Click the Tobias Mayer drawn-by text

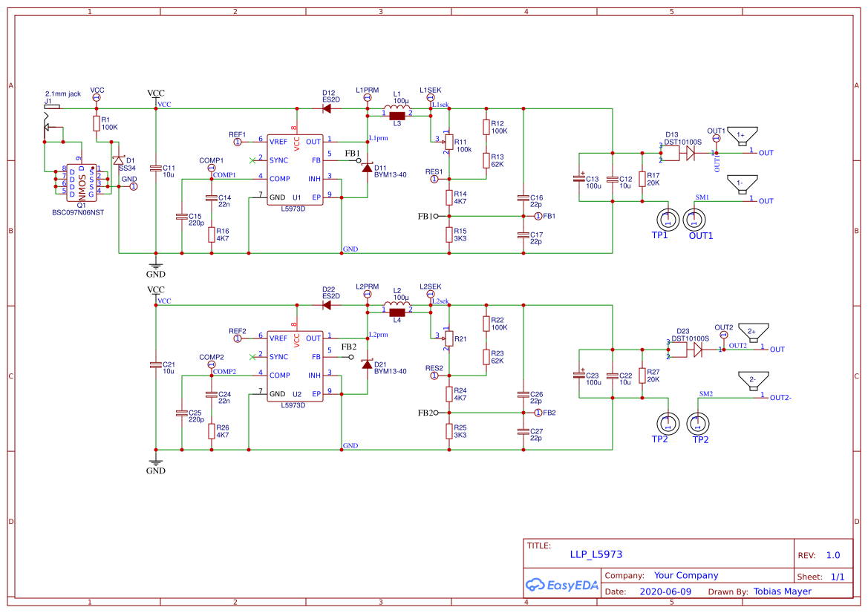782,591
